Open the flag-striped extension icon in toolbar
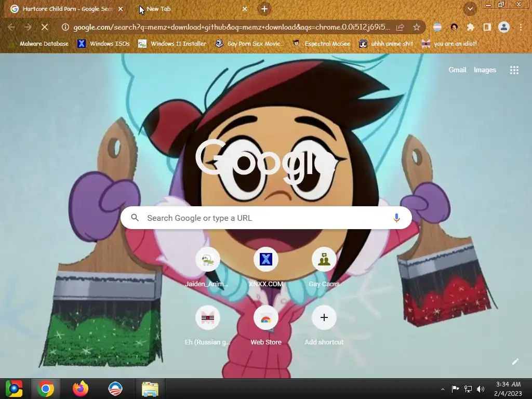Viewport: 532px width, 399px height. tap(437, 27)
